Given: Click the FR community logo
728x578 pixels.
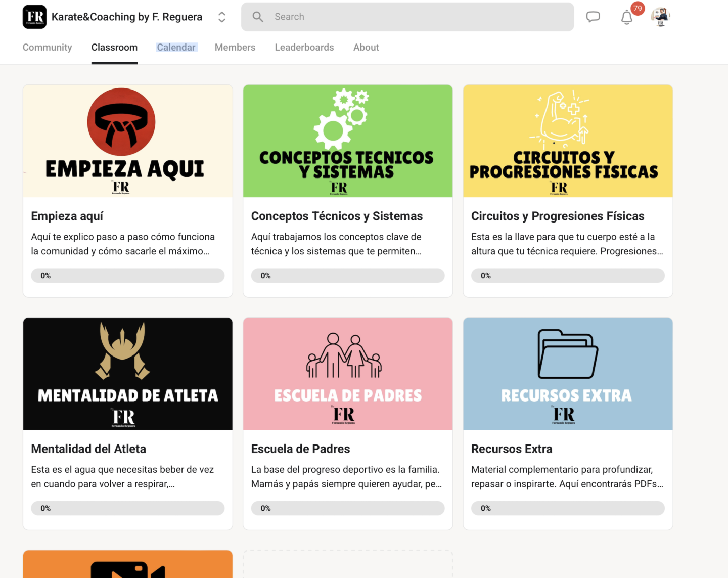Looking at the screenshot, I should [34, 17].
